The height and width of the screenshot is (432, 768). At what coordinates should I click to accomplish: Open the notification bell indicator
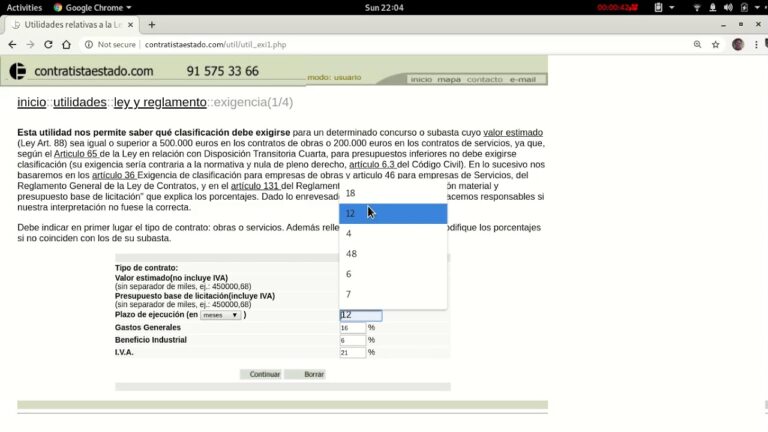coord(713,7)
